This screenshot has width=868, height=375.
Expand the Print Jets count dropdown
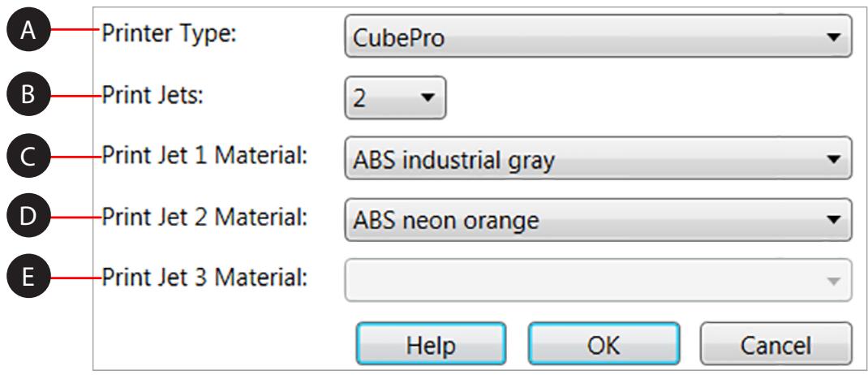coord(395,97)
